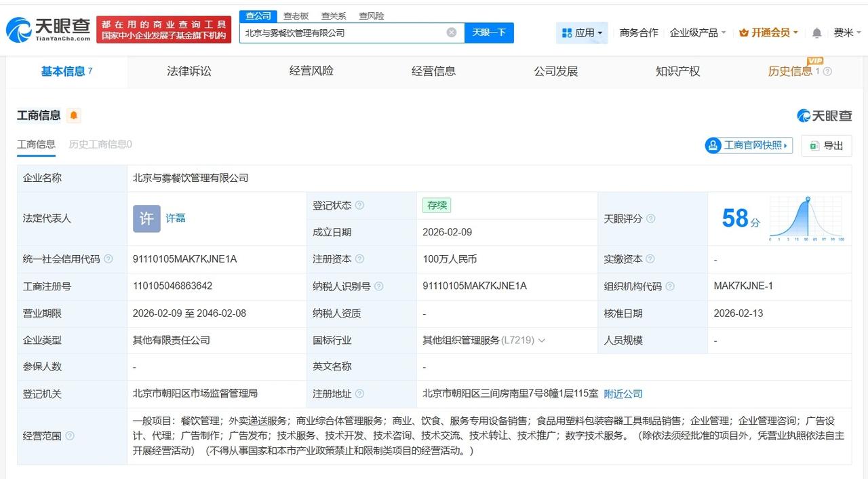Click the 导出 export button
The height and width of the screenshot is (479, 868).
[x=827, y=145]
